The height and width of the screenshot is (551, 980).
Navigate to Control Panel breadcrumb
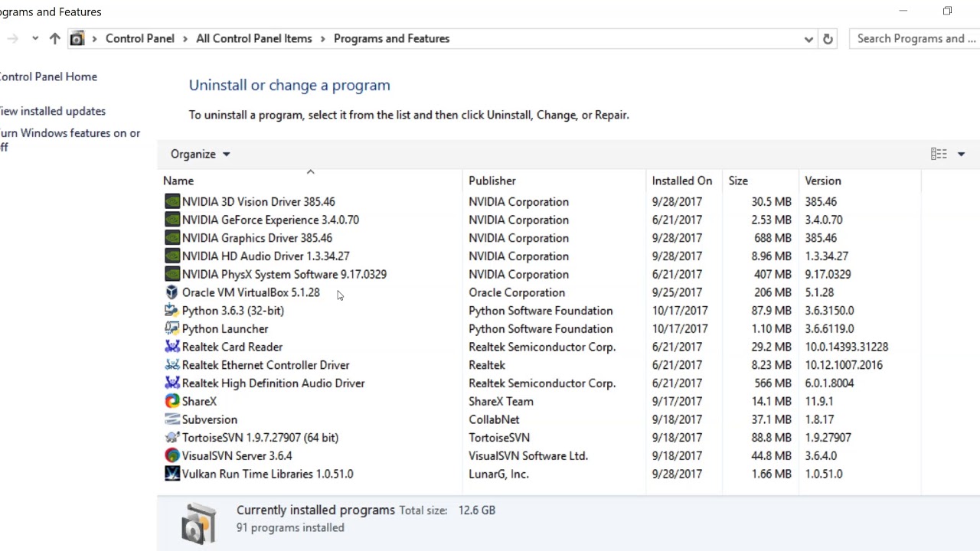(140, 38)
